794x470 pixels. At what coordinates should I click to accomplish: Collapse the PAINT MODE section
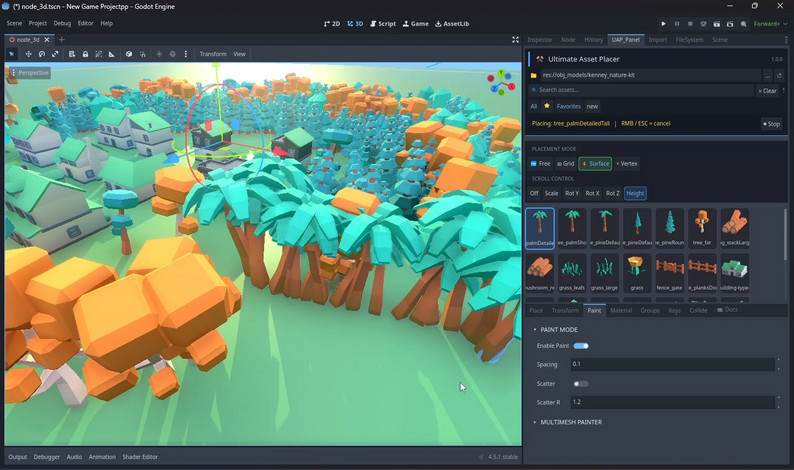tap(556, 330)
